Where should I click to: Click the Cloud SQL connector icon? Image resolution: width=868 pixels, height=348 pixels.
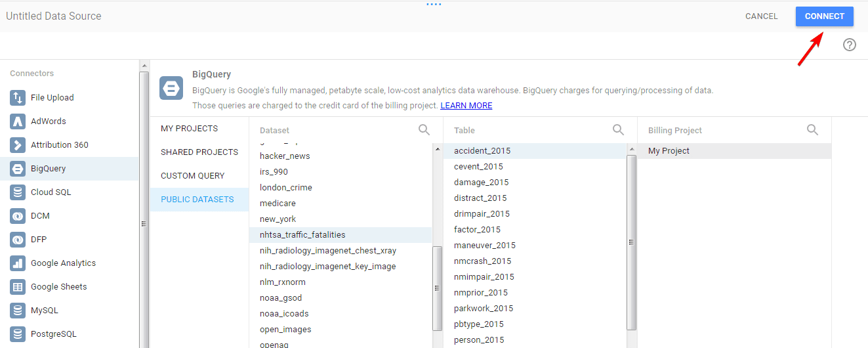pos(18,192)
